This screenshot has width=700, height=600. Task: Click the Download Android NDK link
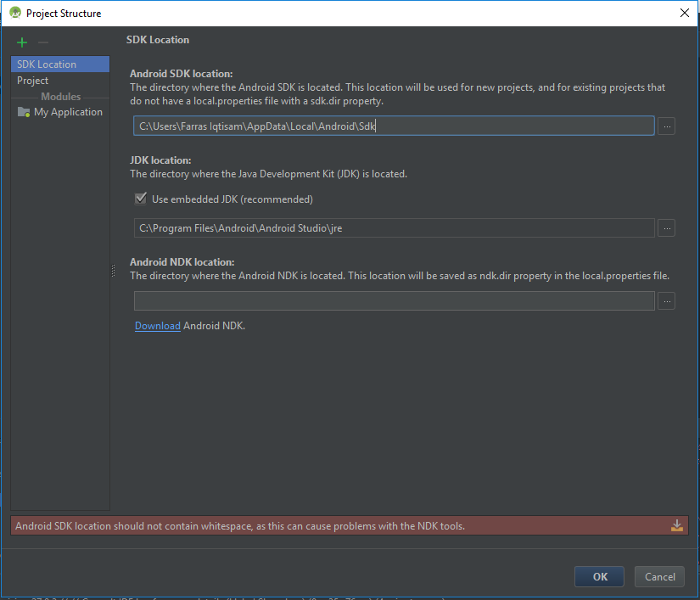tap(158, 326)
